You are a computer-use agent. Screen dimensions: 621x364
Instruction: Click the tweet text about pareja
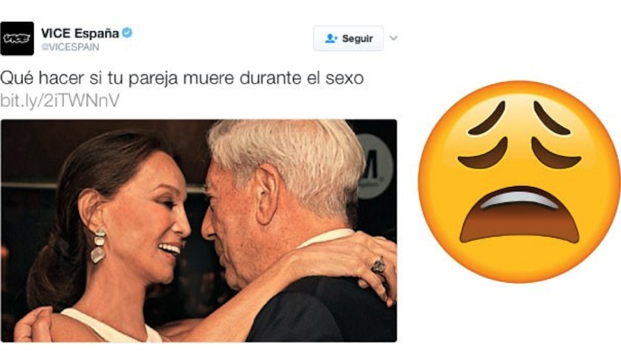point(182,78)
